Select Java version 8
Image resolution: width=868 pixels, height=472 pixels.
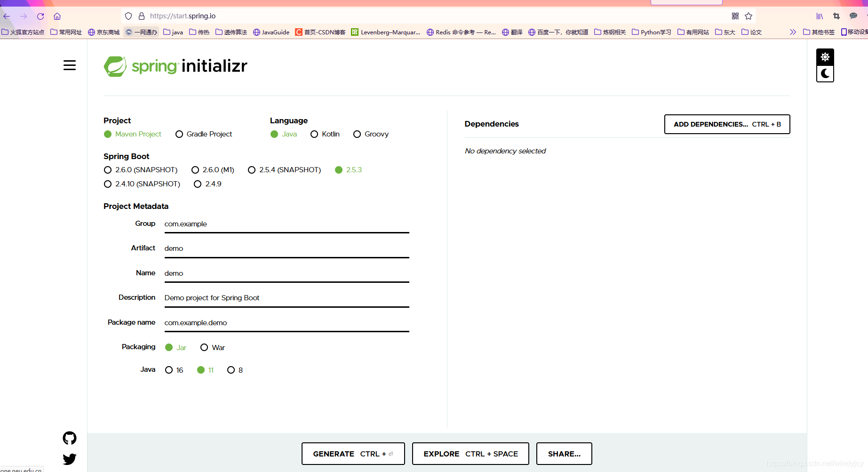(235, 370)
